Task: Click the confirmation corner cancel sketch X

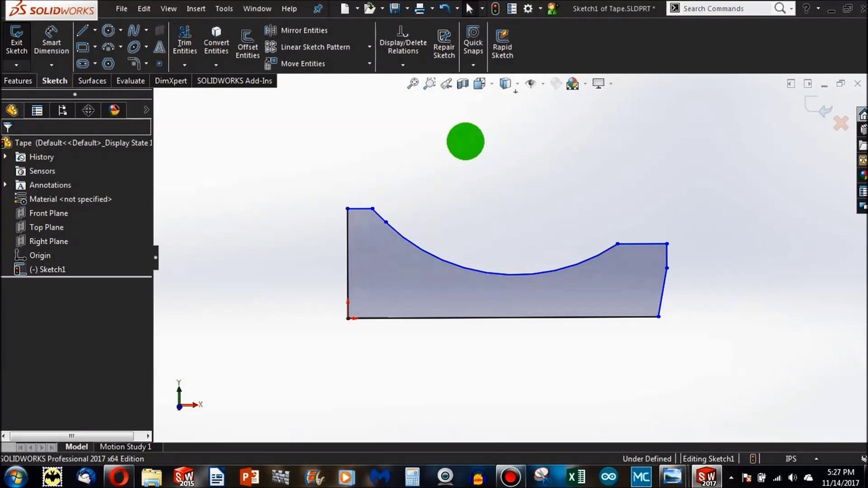Action: (841, 123)
